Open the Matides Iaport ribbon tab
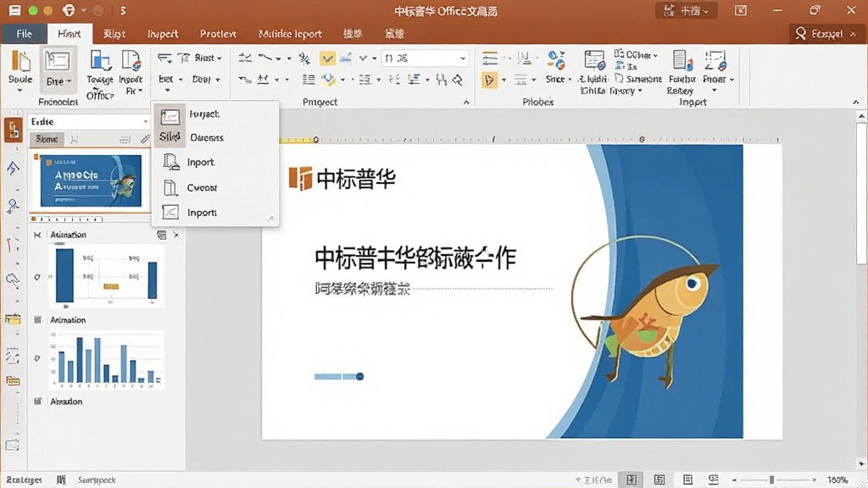Viewport: 868px width, 488px height. coord(290,34)
